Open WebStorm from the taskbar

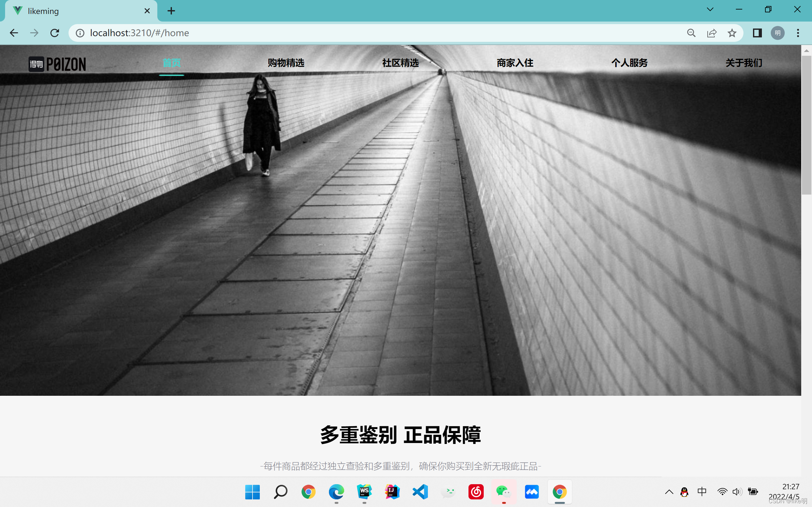pos(365,492)
